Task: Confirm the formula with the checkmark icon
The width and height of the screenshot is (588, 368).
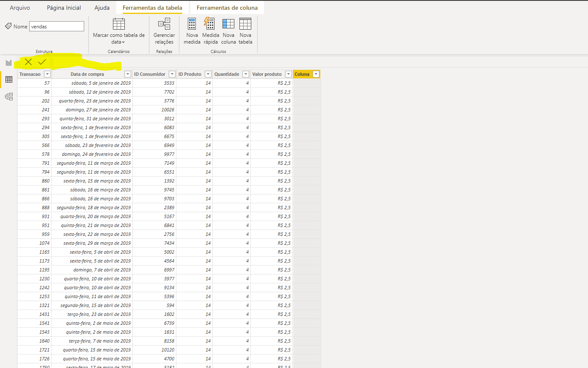Action: tap(42, 62)
